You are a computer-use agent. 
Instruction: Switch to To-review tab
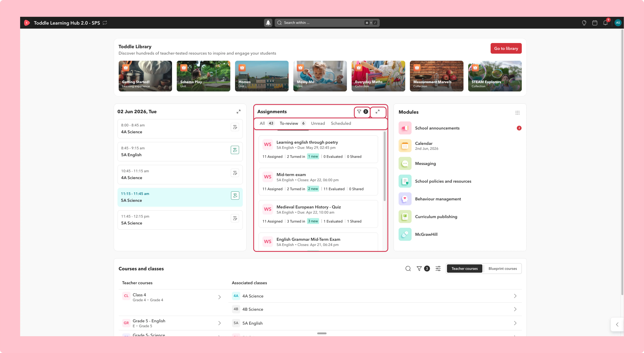click(293, 123)
